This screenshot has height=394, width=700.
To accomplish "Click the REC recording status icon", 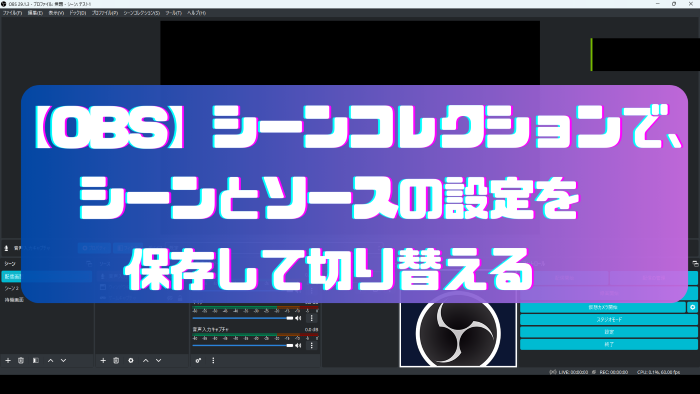I will point(594,372).
